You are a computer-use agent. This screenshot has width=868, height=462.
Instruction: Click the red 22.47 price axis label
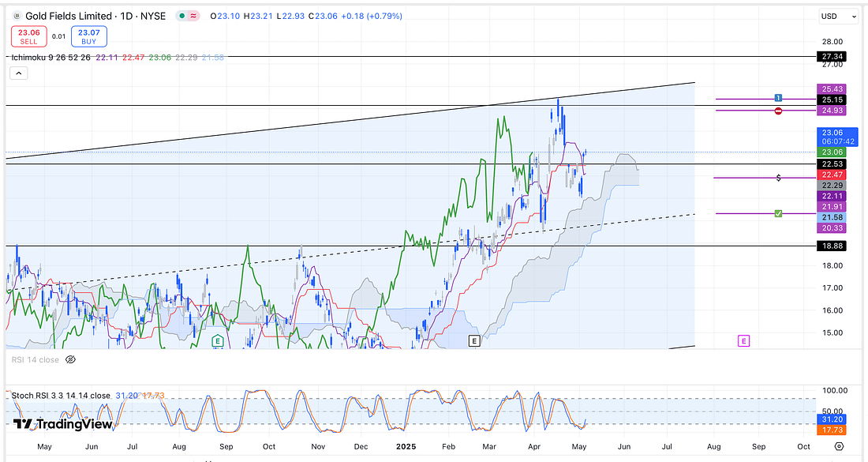click(832, 175)
